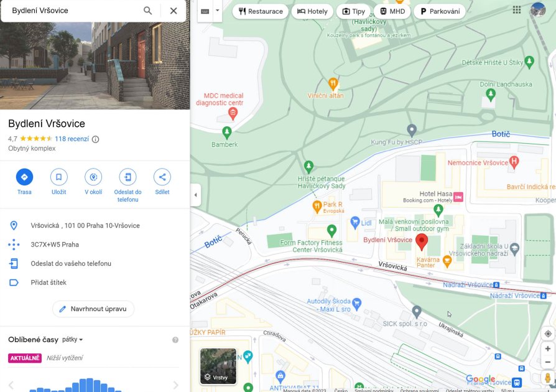Click the Viniční altán restaurant pin
This screenshot has width=556, height=392.
click(333, 84)
